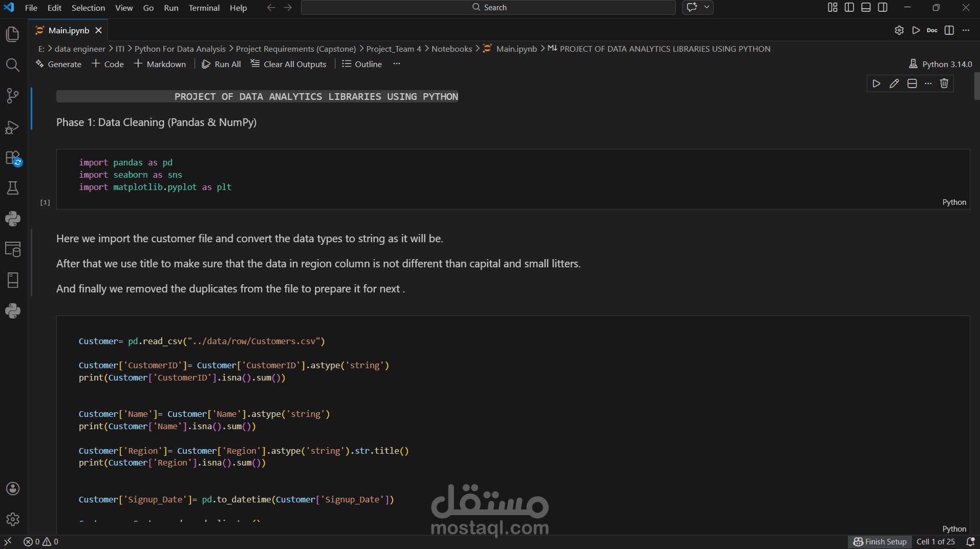This screenshot has width=980, height=549.
Task: Open the Extensions view
Action: [13, 158]
